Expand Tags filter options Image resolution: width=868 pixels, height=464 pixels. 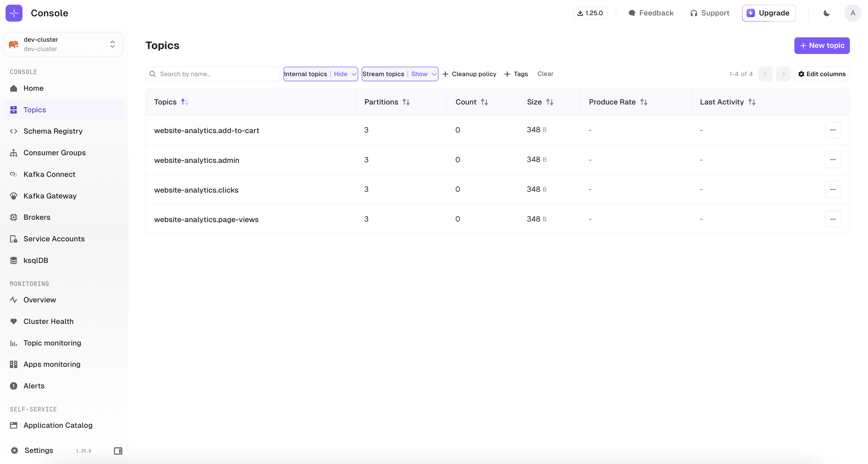tap(515, 74)
